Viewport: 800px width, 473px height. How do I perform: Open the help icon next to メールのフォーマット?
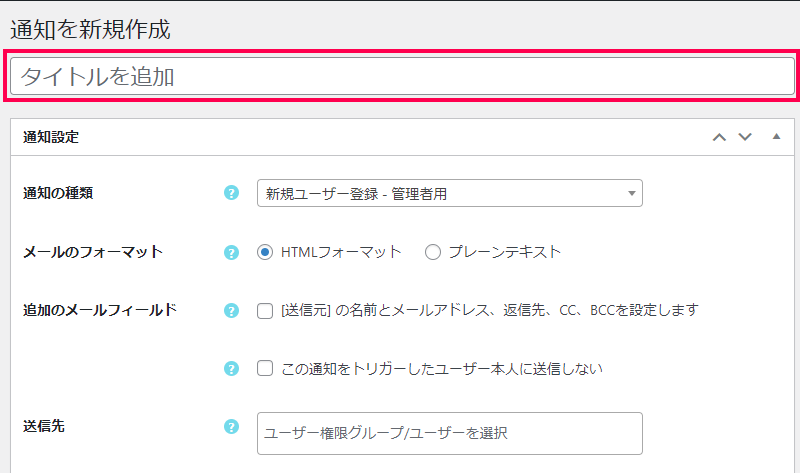coord(232,252)
